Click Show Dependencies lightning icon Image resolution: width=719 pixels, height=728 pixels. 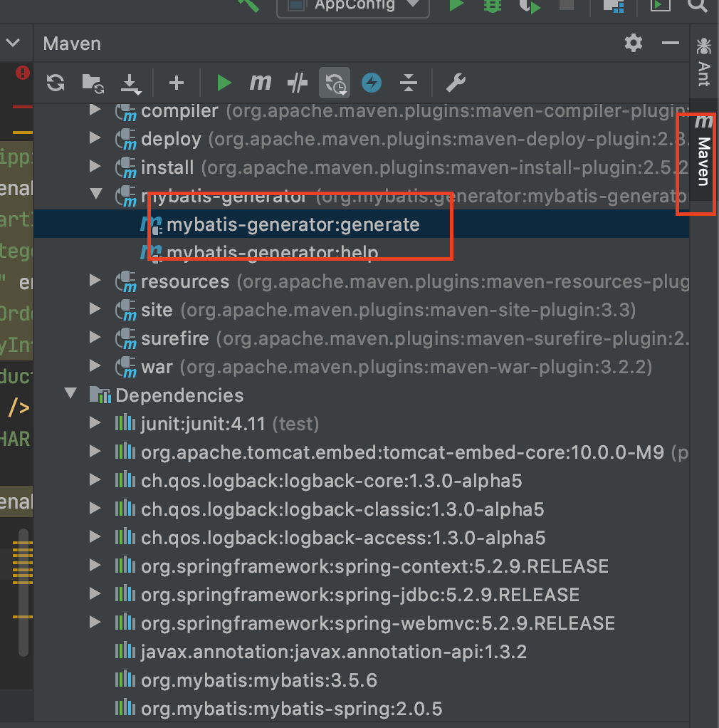pos(372,83)
